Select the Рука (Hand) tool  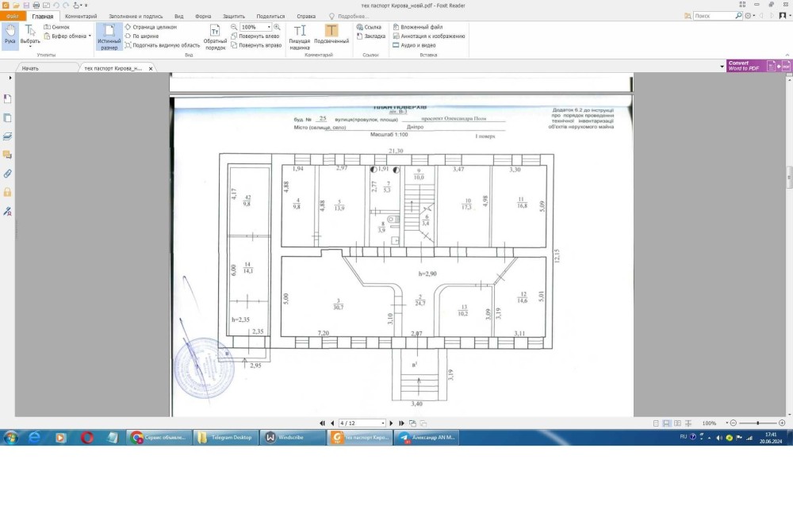point(10,36)
